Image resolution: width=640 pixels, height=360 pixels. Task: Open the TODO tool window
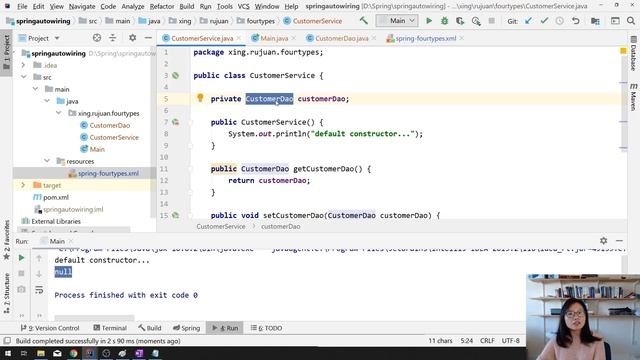pyautogui.click(x=266, y=328)
